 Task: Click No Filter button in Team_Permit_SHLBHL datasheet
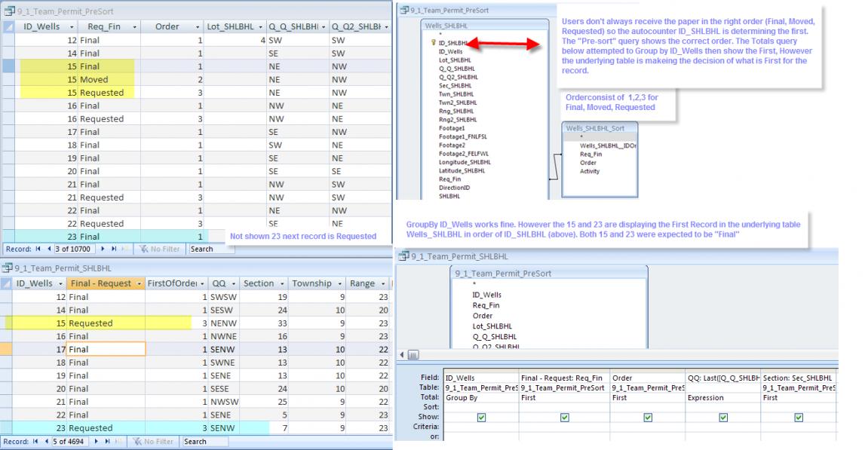(153, 442)
